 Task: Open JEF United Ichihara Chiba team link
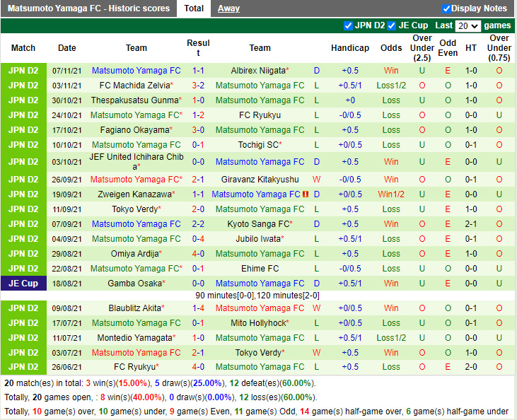pyautogui.click(x=136, y=161)
